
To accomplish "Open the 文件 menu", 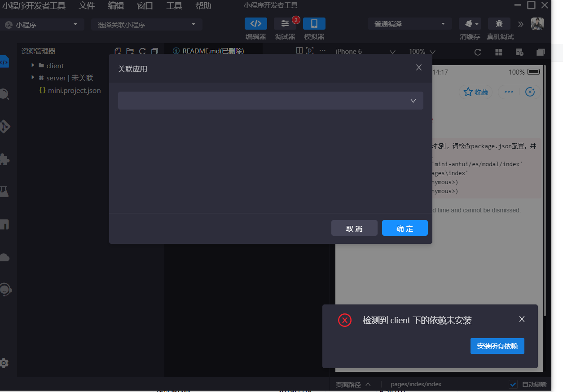I will [x=87, y=6].
